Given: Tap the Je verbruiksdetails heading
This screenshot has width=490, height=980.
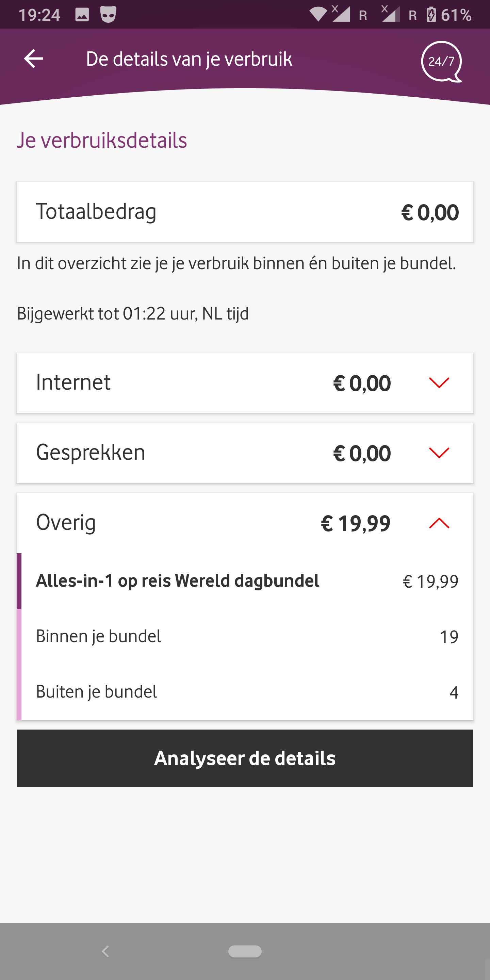Looking at the screenshot, I should pos(102,140).
